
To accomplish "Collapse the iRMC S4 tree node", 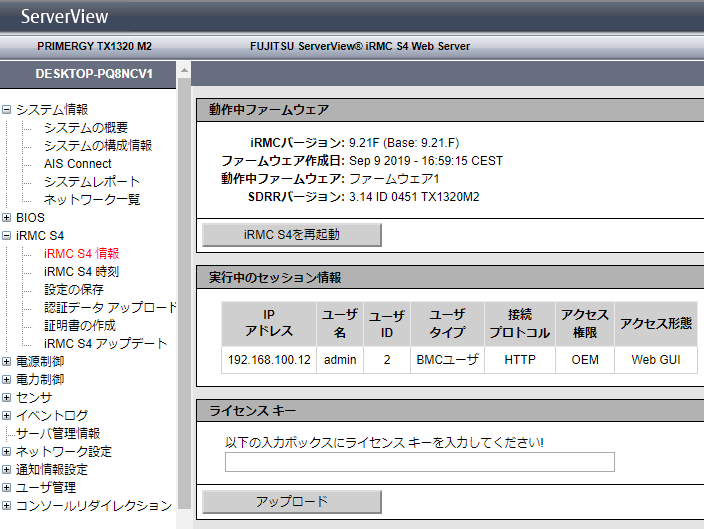I will (6, 236).
